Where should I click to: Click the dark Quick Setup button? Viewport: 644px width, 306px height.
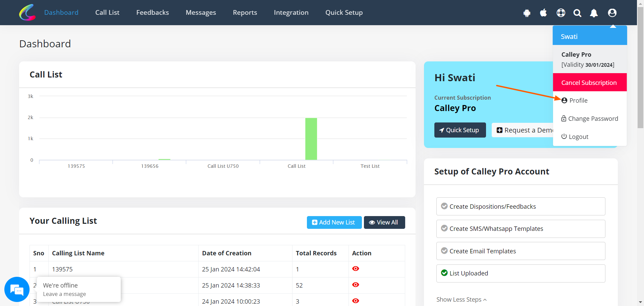(x=460, y=130)
